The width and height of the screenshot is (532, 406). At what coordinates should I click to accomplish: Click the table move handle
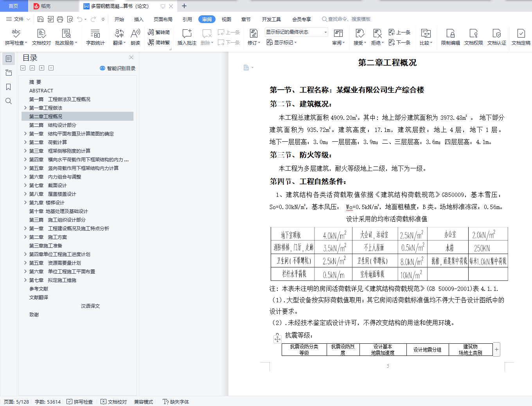tap(277, 339)
